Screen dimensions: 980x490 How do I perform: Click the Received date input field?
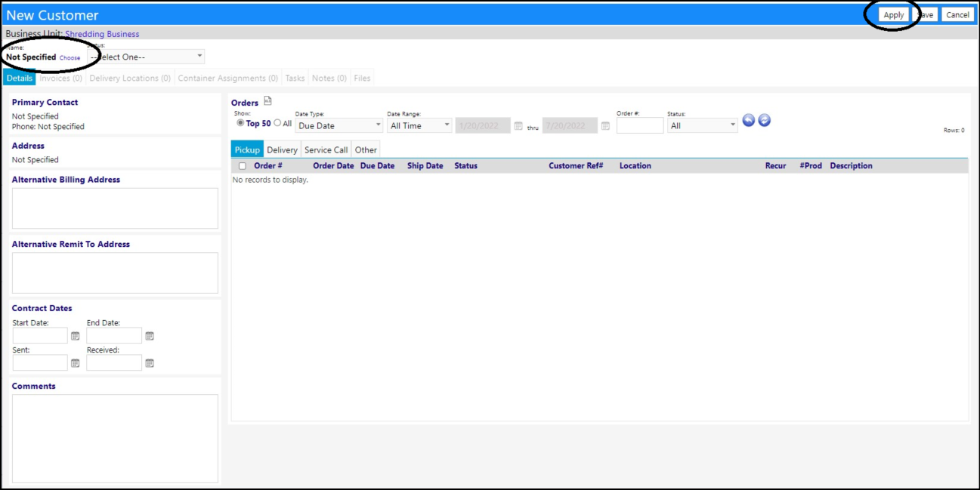[x=114, y=362]
